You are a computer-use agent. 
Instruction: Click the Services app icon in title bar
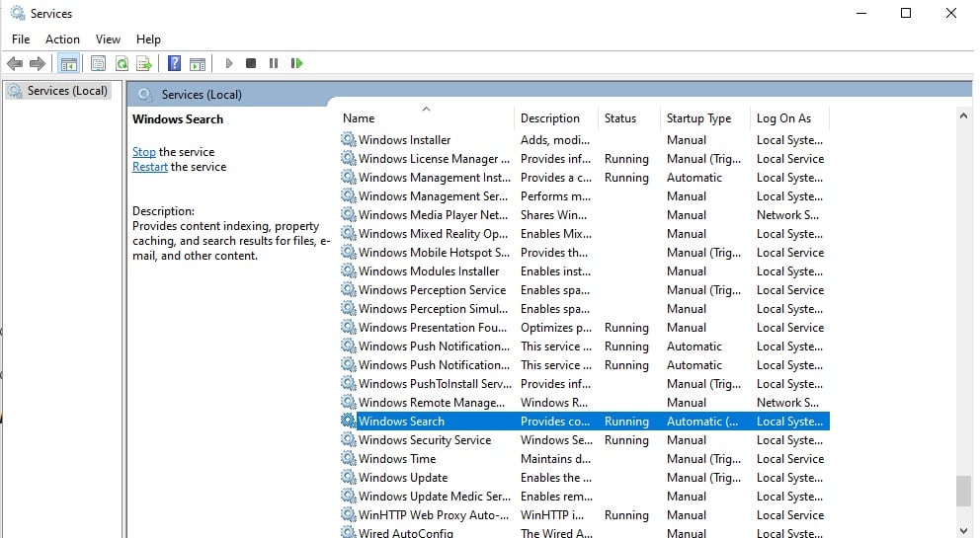18,13
